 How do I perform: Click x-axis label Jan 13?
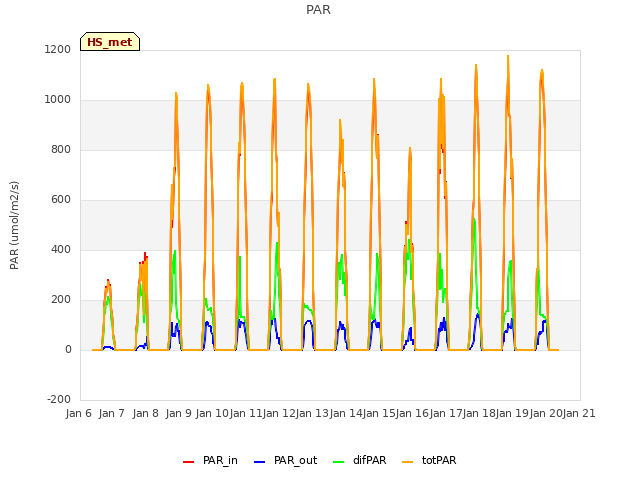point(312,413)
